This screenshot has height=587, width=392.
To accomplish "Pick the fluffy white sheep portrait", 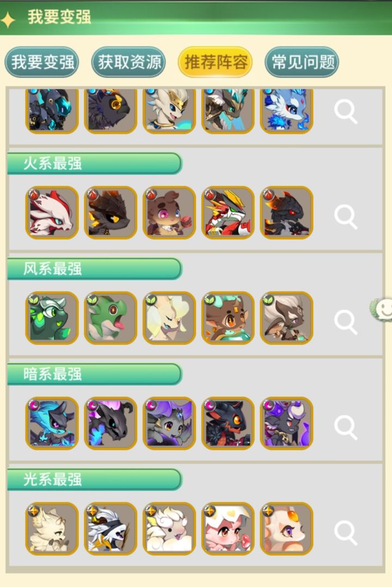I will point(169,529).
